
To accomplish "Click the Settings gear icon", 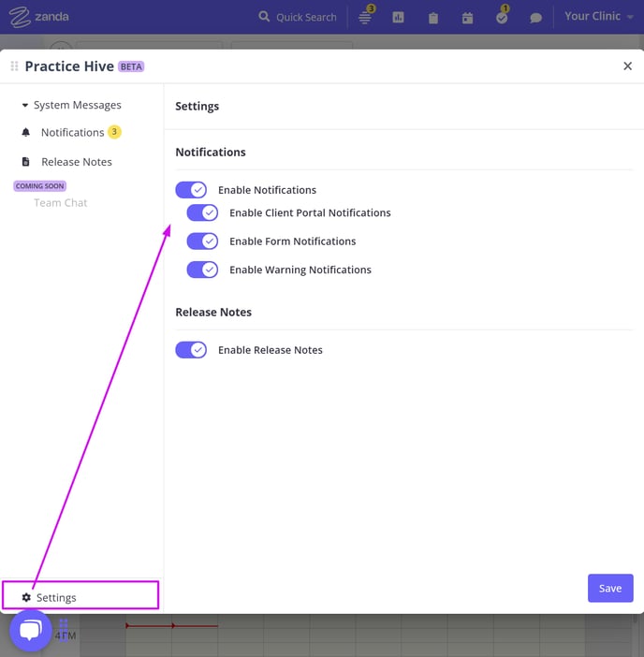I will point(26,597).
